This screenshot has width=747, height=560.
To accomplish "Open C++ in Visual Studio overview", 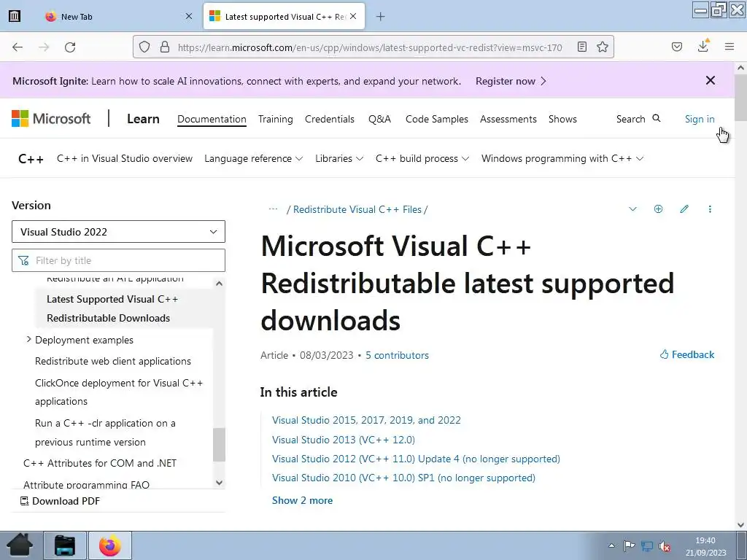I will (124, 158).
